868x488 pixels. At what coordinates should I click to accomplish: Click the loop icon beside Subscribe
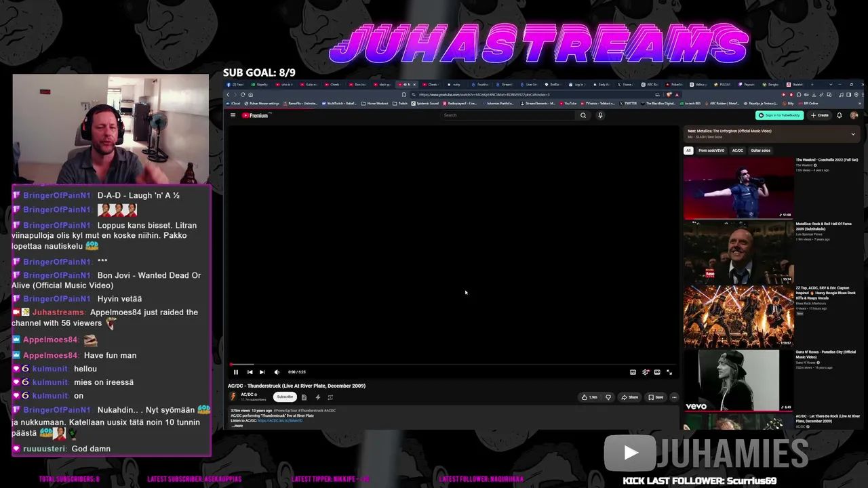(330, 397)
